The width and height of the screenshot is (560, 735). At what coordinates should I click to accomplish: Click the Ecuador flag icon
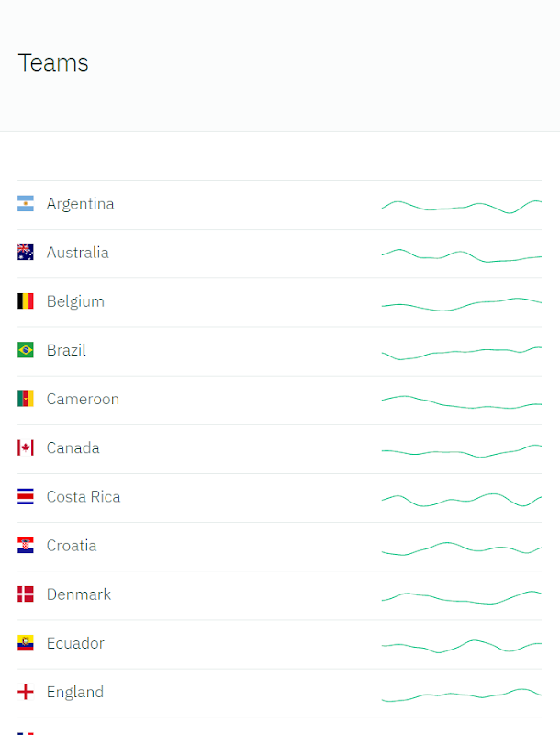tap(26, 643)
